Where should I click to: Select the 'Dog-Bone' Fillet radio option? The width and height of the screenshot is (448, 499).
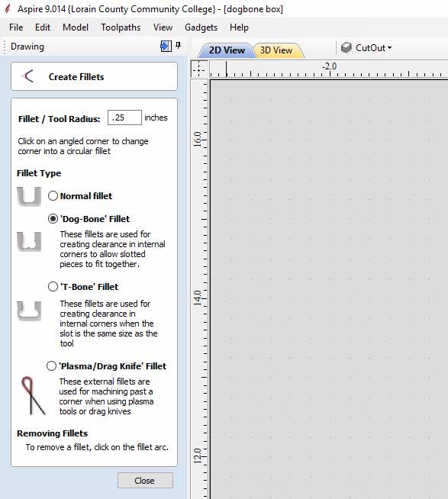pos(53,219)
